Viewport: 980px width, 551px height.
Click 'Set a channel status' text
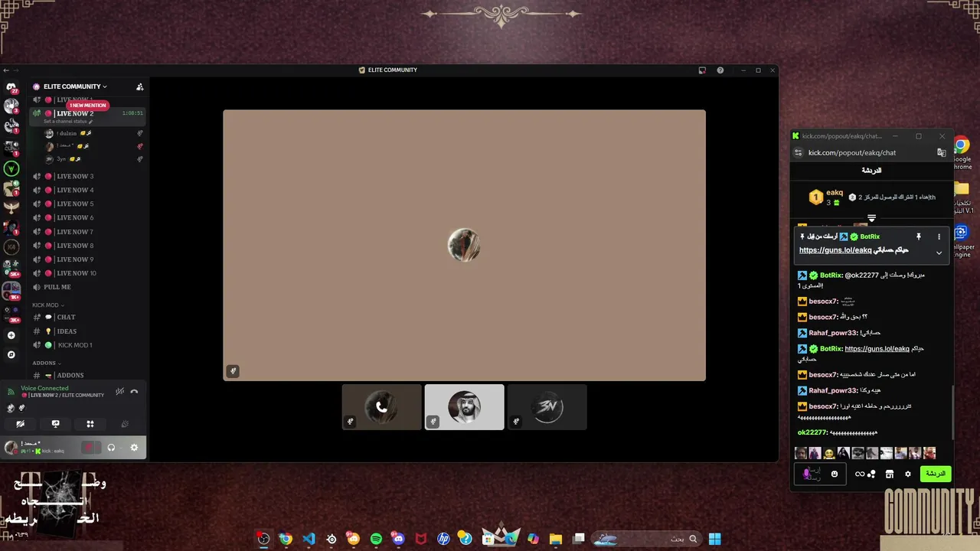pos(67,122)
